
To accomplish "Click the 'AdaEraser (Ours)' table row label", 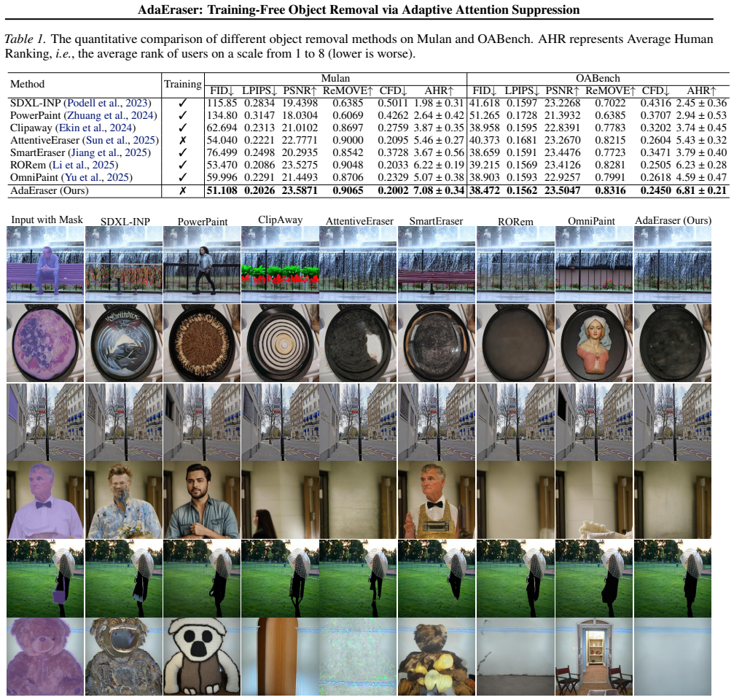I will [49, 190].
